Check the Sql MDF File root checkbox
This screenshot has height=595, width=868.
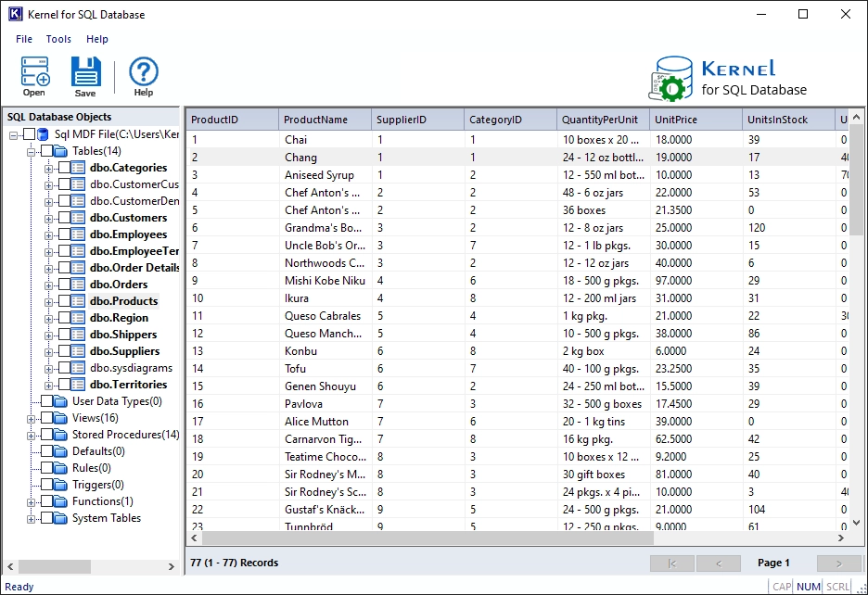[30, 134]
